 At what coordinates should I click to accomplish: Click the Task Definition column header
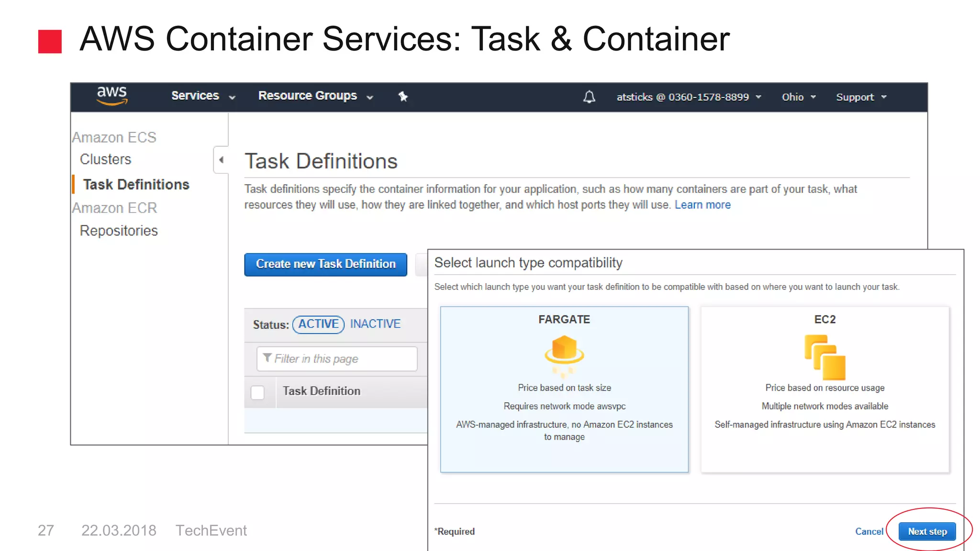322,391
